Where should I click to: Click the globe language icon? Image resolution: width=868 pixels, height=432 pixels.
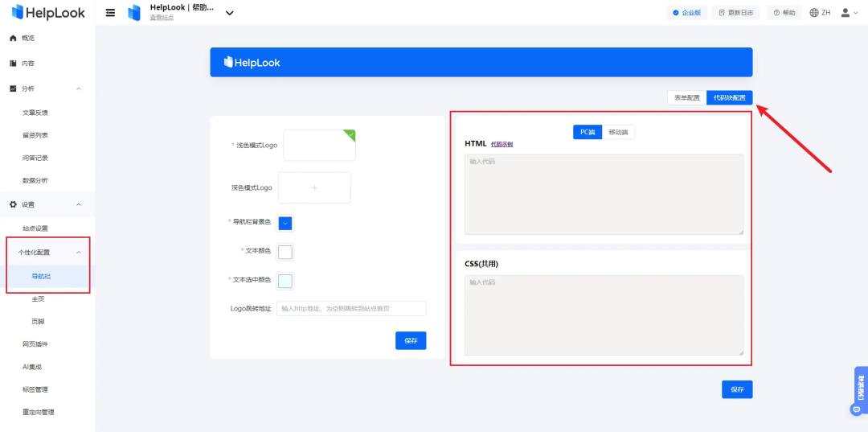pos(813,13)
